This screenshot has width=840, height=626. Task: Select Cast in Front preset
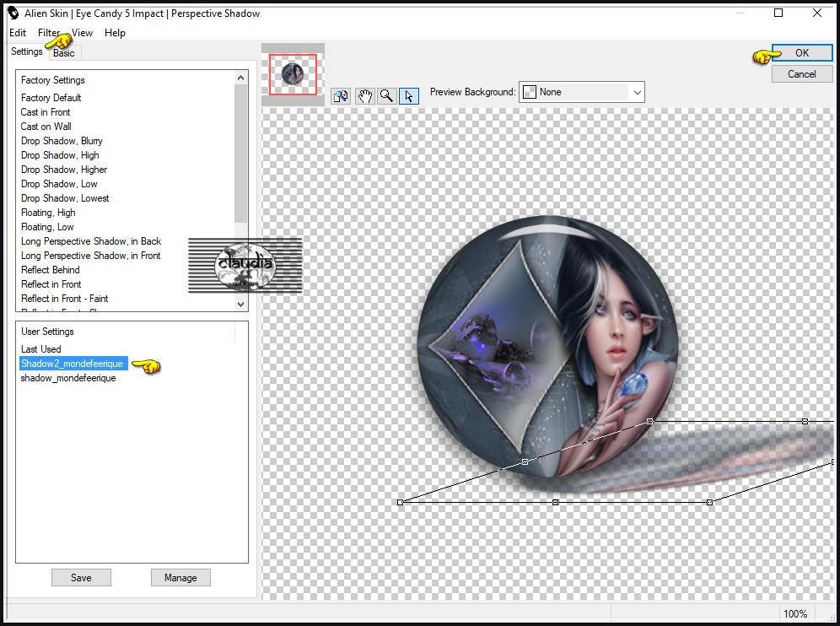click(x=46, y=112)
